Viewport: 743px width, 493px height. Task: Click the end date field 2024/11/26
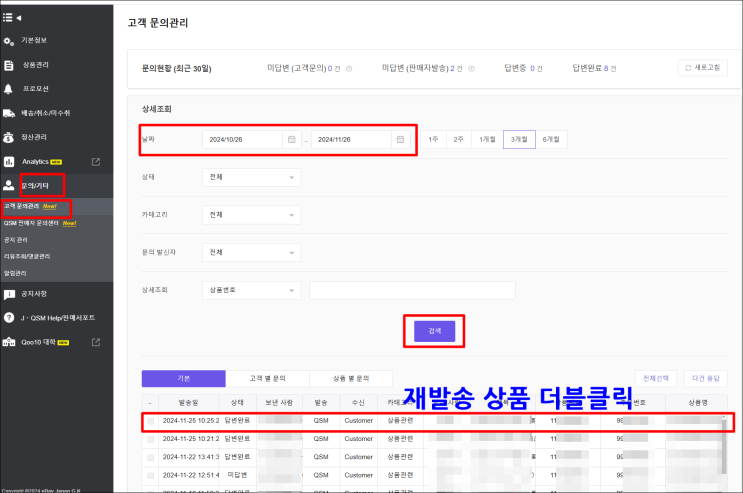(351, 139)
